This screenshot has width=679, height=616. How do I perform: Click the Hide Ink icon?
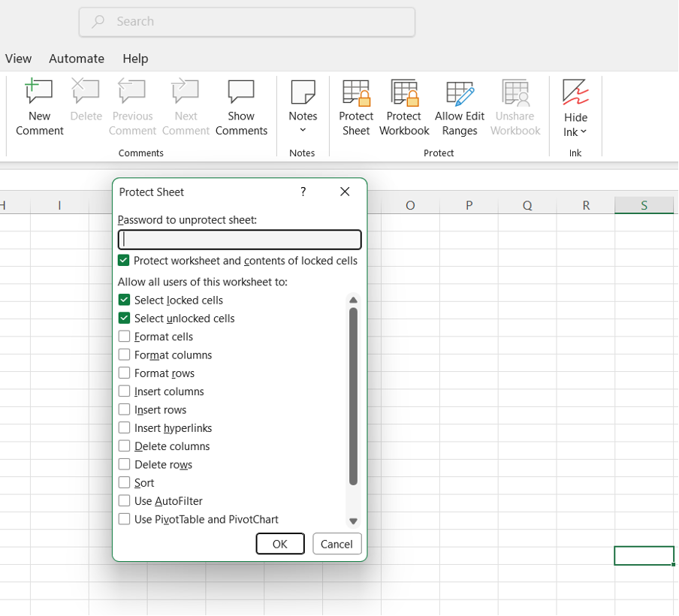click(x=575, y=92)
